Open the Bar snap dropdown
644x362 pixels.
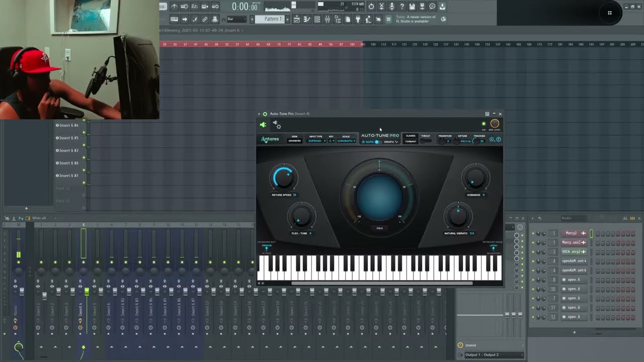pos(236,19)
